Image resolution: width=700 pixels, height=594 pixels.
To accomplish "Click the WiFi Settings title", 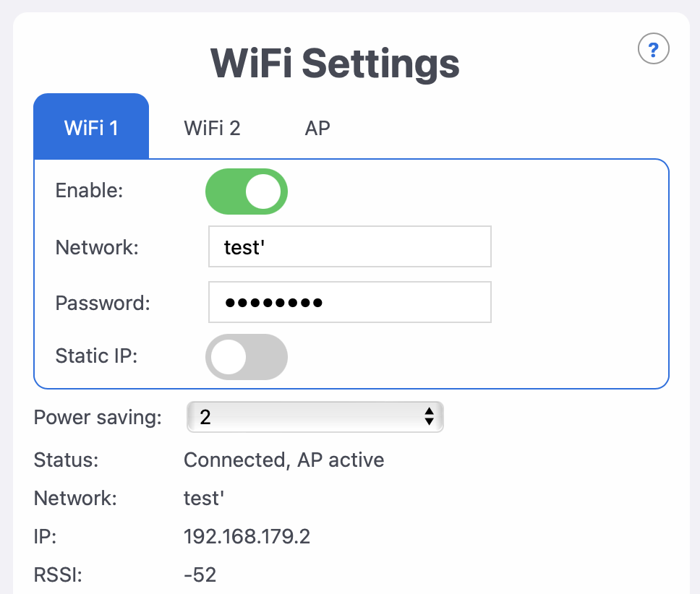I will [x=334, y=64].
